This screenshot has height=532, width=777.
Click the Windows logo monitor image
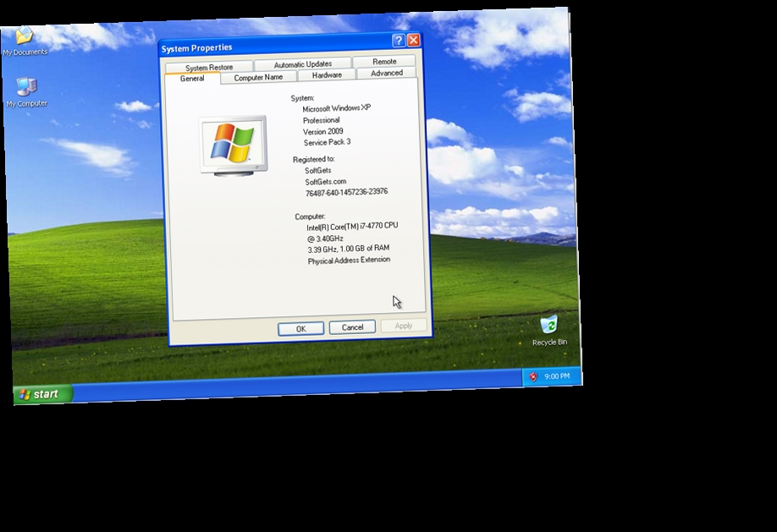(234, 145)
